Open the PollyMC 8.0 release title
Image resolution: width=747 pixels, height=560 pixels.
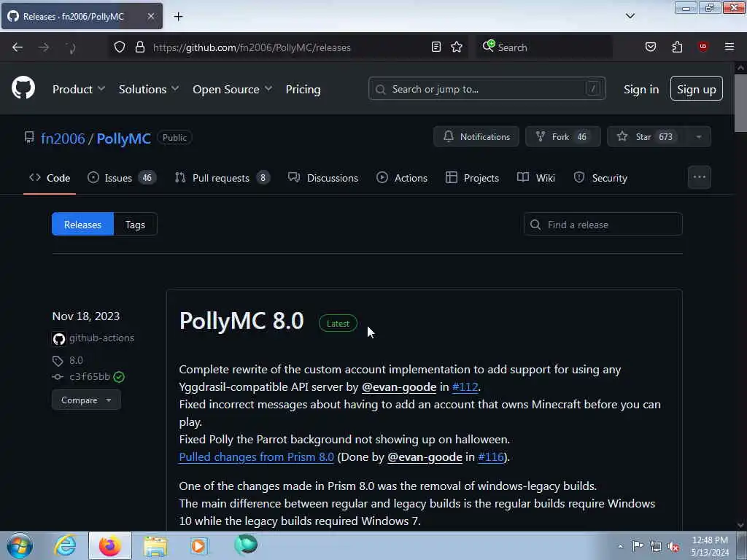click(x=241, y=321)
